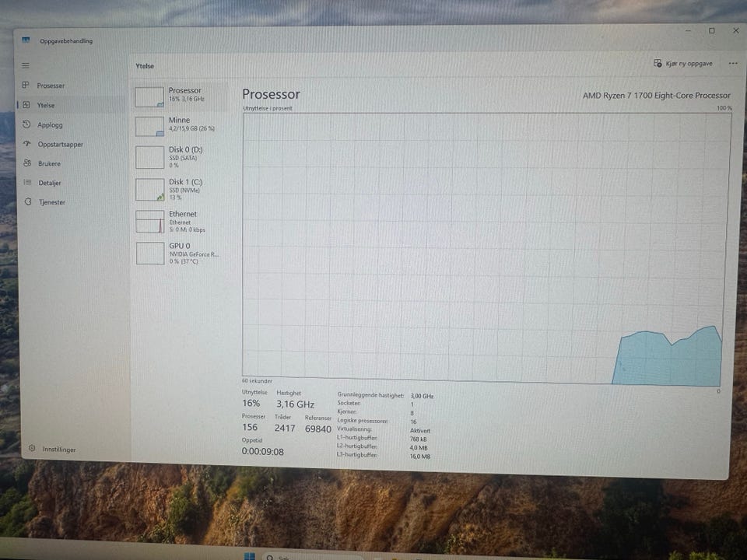Select the Ytelse page in sidebar
The height and width of the screenshot is (560, 747).
tap(72, 105)
